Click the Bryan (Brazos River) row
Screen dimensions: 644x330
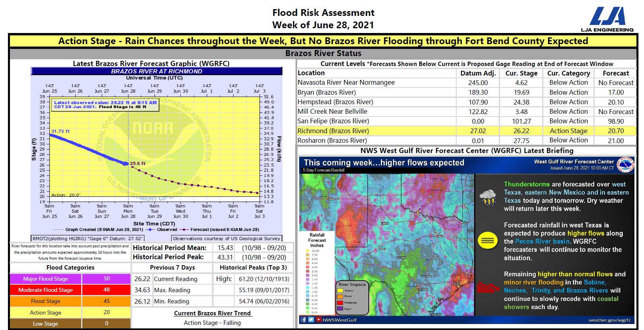coord(467,92)
